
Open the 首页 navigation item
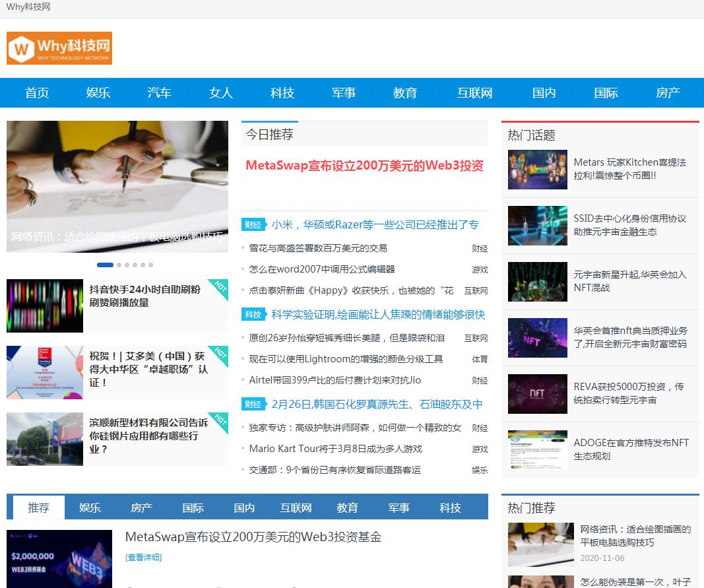point(37,92)
